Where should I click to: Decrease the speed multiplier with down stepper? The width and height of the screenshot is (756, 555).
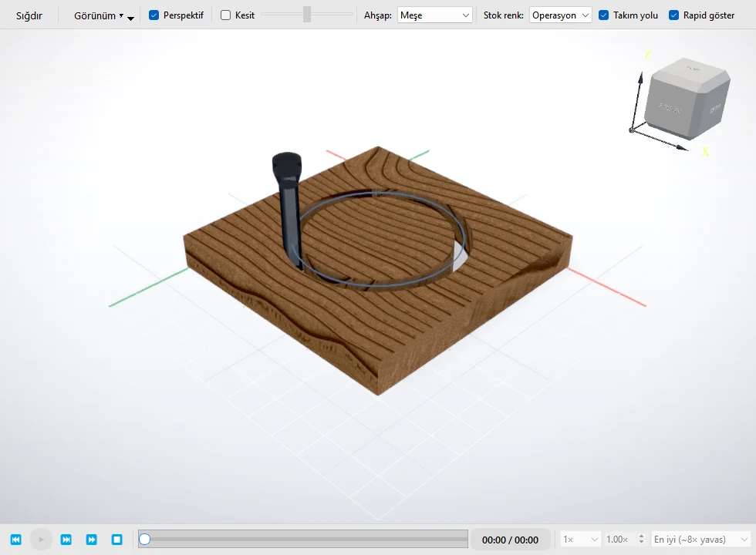tap(641, 543)
